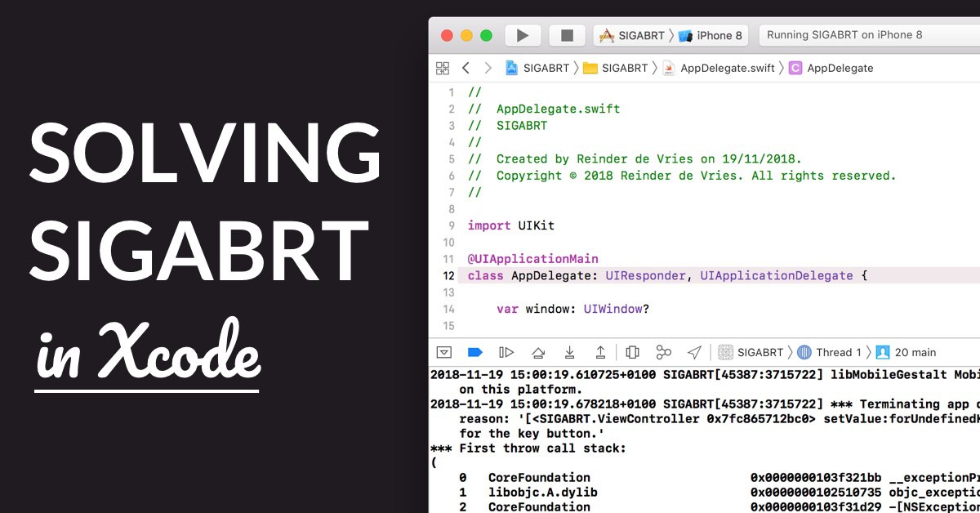
Task: Click AppDelegate.swift in jump bar
Action: pos(719,68)
